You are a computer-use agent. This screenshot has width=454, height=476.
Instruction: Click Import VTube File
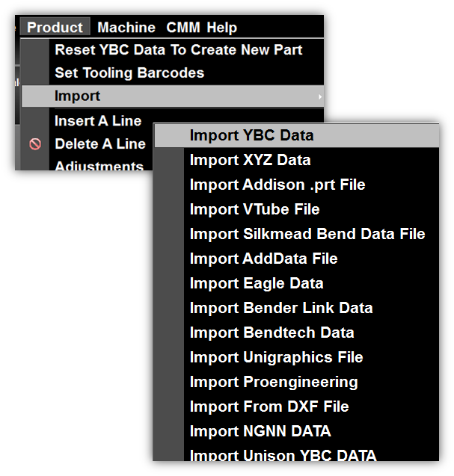254,209
